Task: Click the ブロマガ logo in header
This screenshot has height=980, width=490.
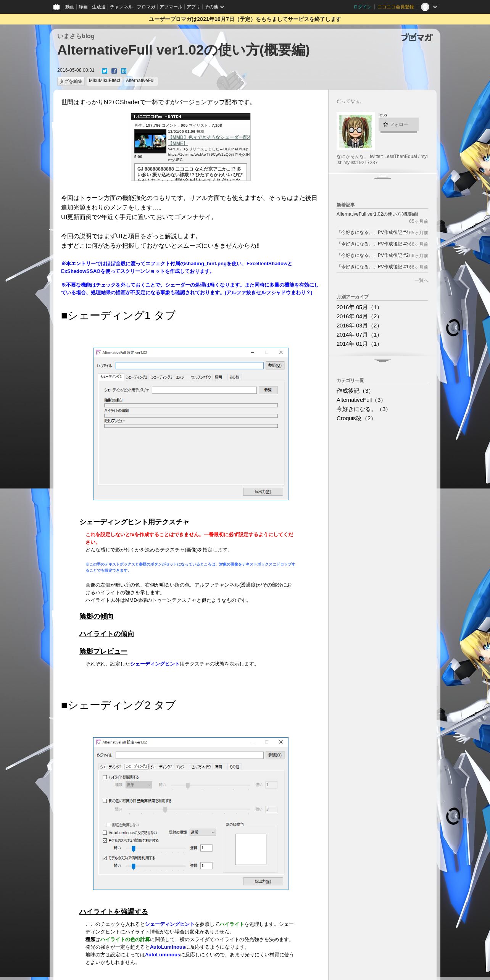Action: tap(417, 37)
